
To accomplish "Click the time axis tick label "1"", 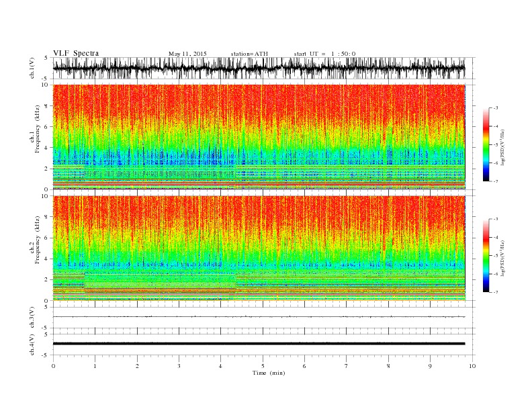I will pyautogui.click(x=95, y=366).
